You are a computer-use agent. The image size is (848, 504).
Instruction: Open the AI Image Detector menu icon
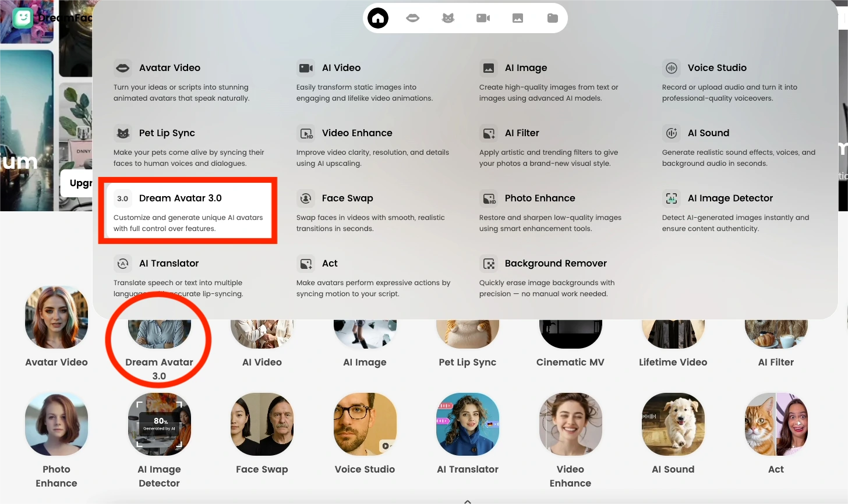coord(672,198)
